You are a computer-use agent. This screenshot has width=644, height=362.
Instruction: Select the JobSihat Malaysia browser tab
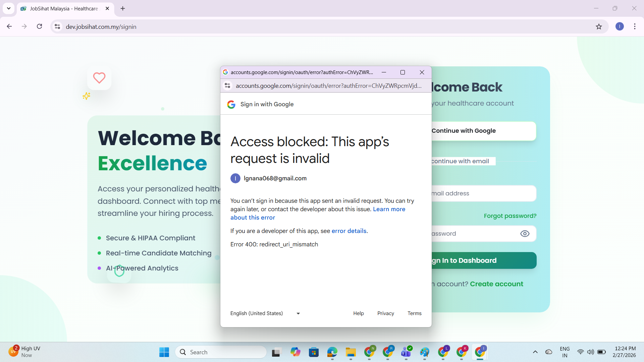pos(64,8)
